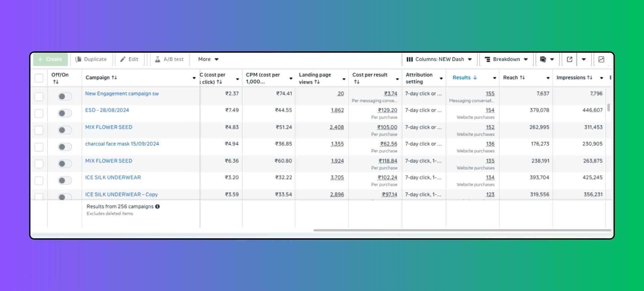Open the More menu
Image resolution: width=644 pixels, height=291 pixels.
[208, 59]
